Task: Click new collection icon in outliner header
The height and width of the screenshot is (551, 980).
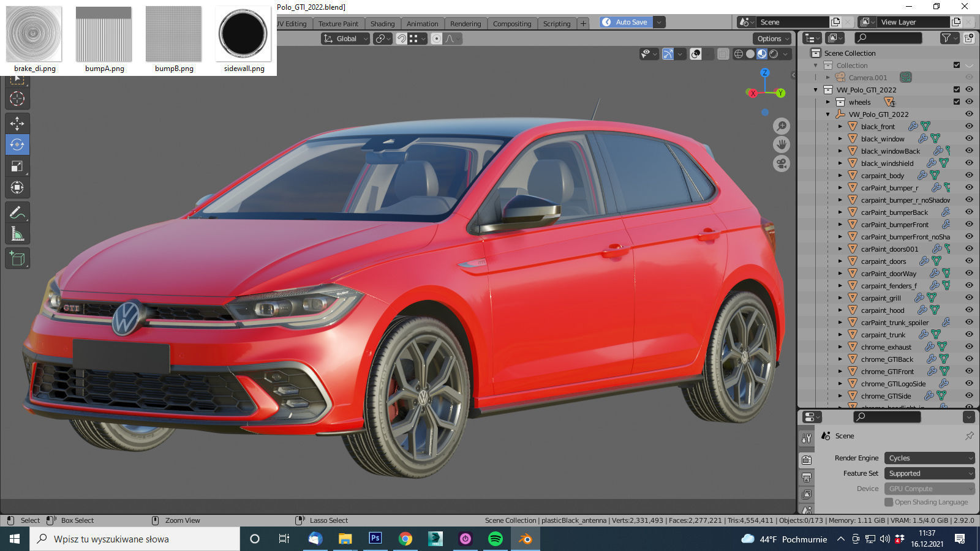Action: pos(969,38)
